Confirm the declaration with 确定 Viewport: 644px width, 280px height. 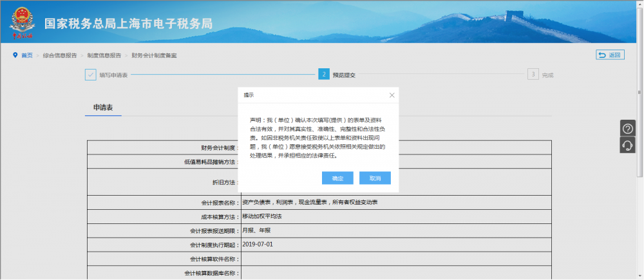pyautogui.click(x=337, y=178)
